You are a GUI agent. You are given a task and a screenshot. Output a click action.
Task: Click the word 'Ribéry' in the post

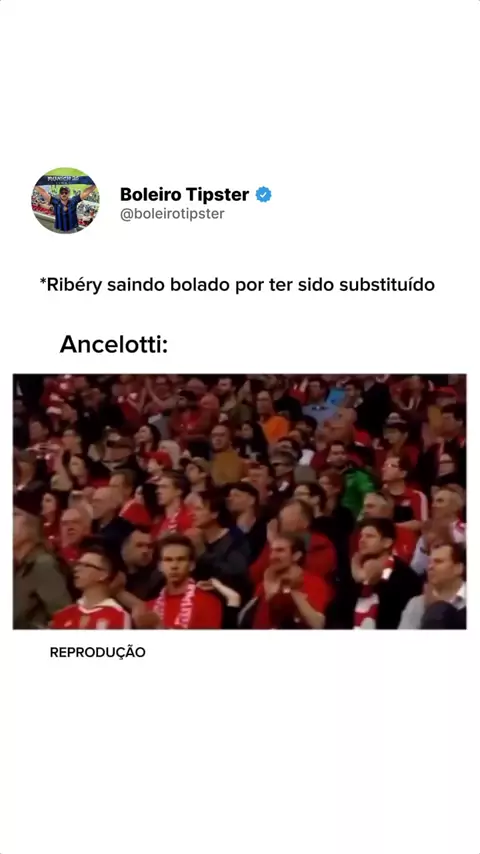coord(74,285)
